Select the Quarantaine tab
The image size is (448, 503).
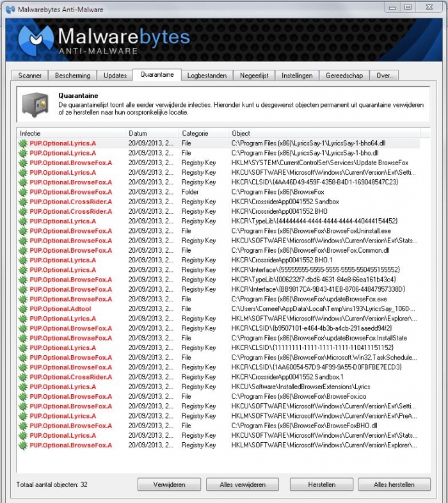pos(157,74)
